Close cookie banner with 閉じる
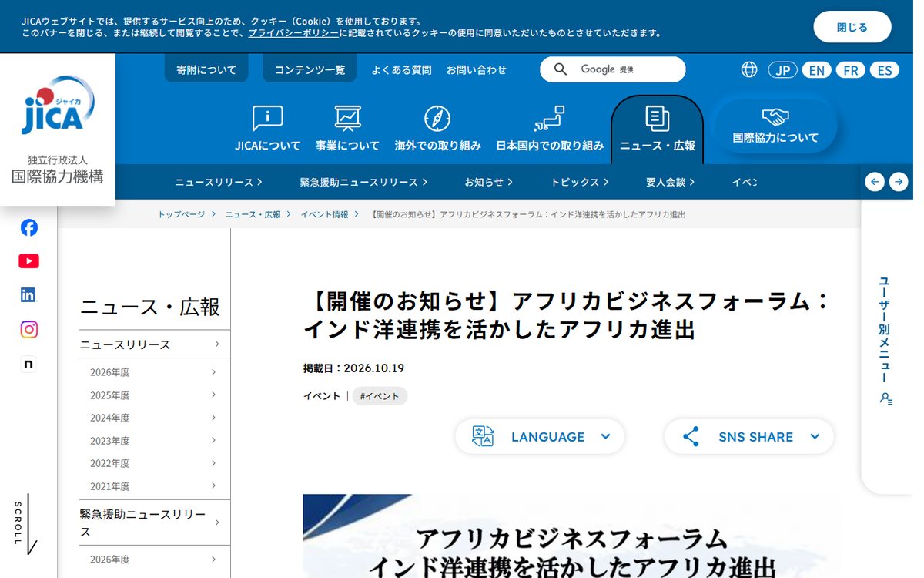This screenshot has height=578, width=924. (x=852, y=27)
